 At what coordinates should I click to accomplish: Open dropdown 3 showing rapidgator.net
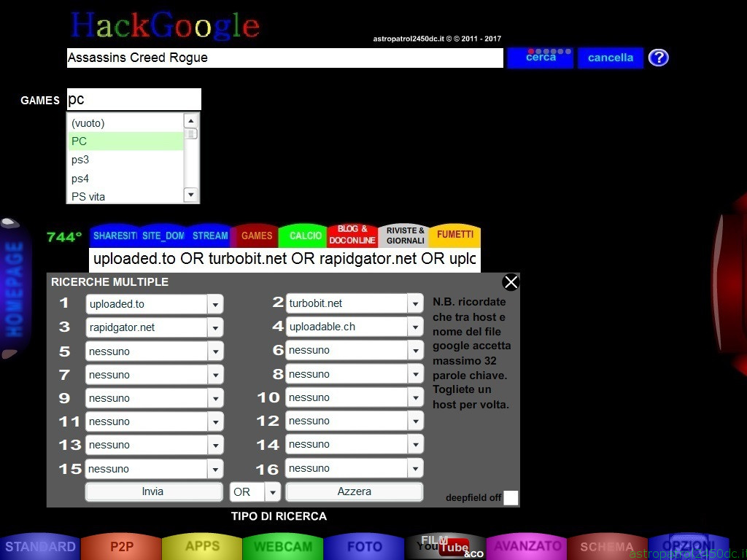click(x=155, y=327)
